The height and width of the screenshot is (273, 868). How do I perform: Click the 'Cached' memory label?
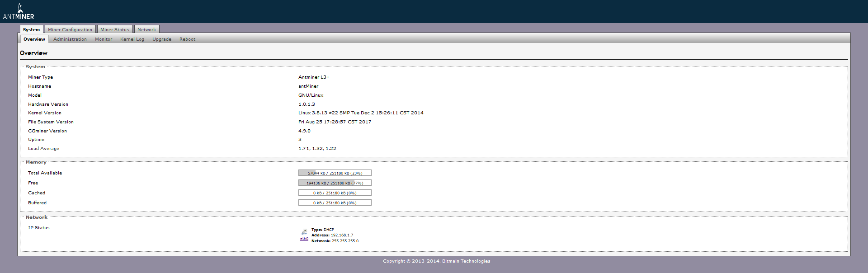tap(37, 193)
